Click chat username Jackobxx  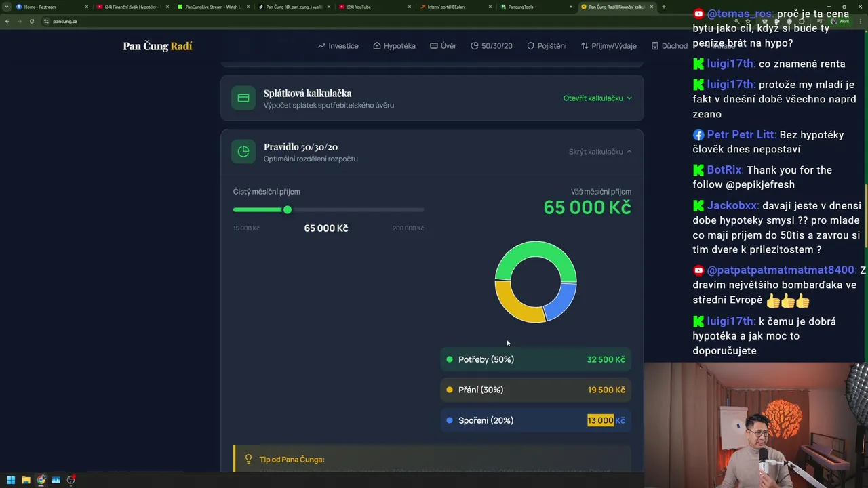(732, 205)
